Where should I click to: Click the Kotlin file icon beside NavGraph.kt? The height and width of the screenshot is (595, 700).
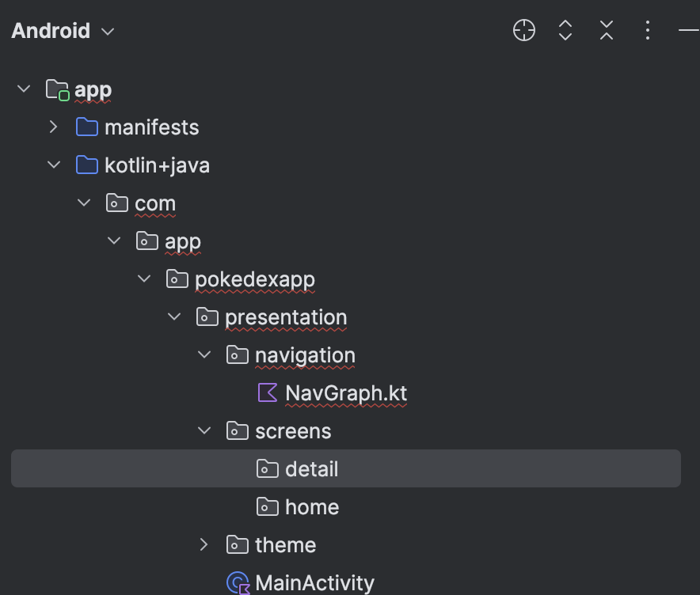point(268,393)
